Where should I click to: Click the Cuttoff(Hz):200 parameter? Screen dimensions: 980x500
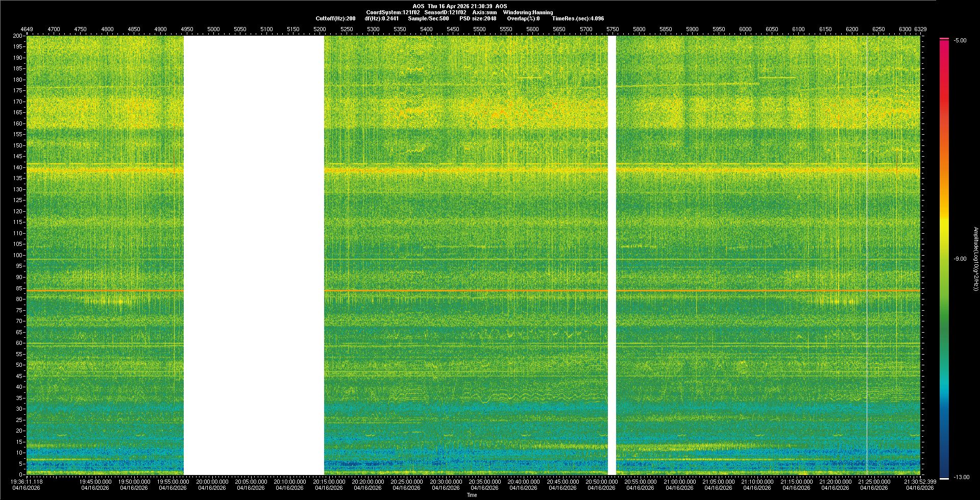(335, 18)
